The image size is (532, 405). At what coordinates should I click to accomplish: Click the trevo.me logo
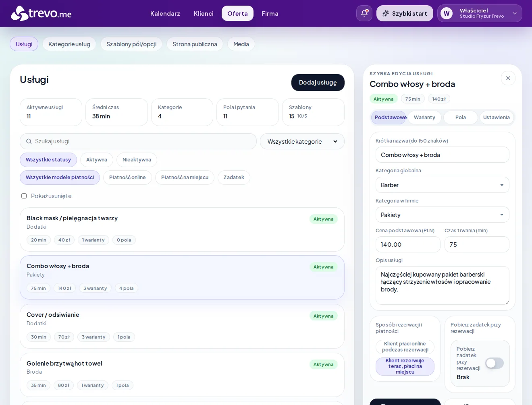41,13
